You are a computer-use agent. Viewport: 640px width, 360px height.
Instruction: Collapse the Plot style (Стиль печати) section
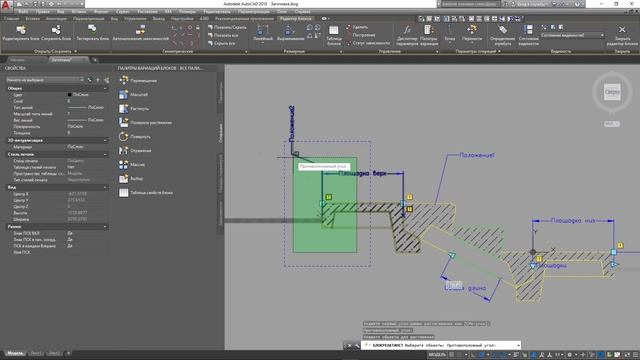(x=105, y=154)
